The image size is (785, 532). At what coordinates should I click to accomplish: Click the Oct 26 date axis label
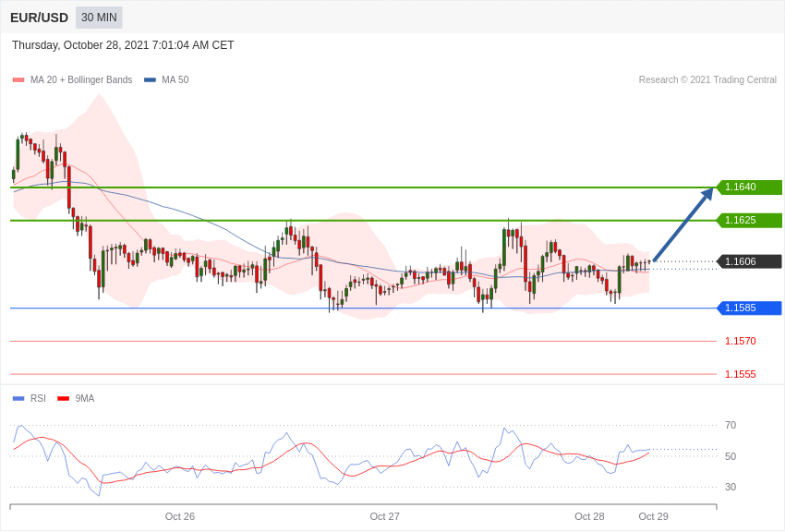[x=180, y=516]
